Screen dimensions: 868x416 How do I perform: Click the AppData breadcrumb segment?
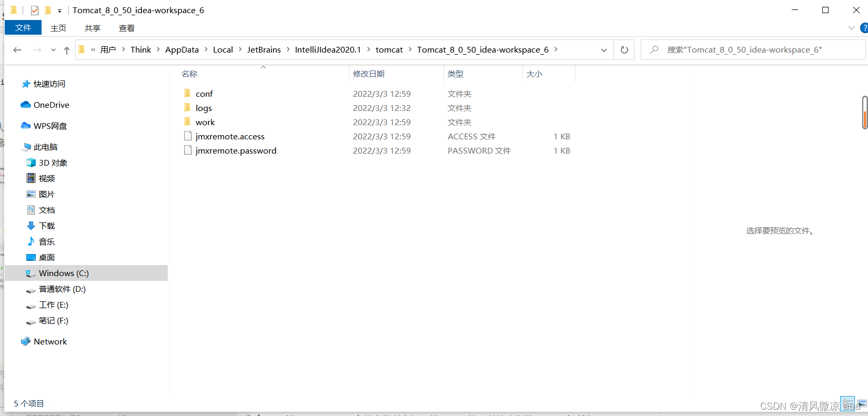coord(182,49)
